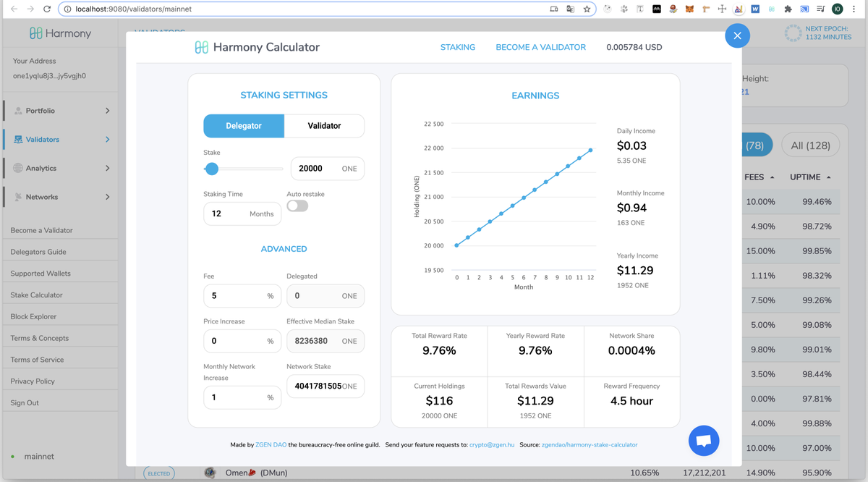
Task: Go back in browser history
Action: 14,9
